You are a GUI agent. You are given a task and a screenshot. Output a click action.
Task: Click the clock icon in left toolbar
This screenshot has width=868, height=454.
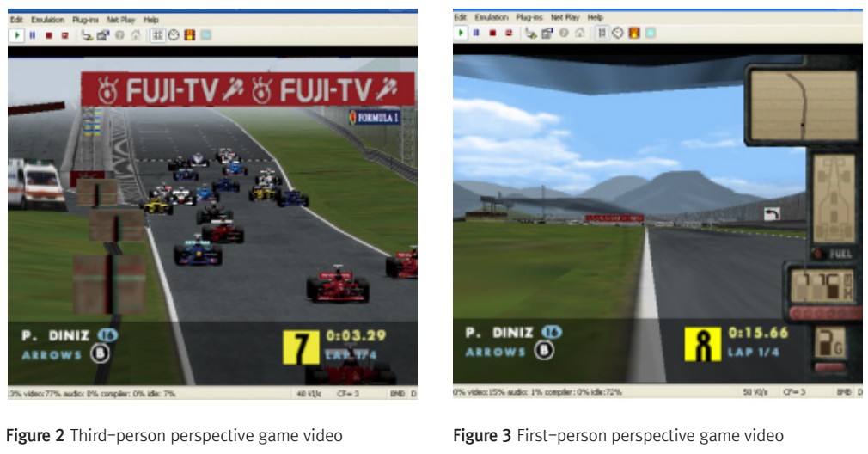pos(173,35)
